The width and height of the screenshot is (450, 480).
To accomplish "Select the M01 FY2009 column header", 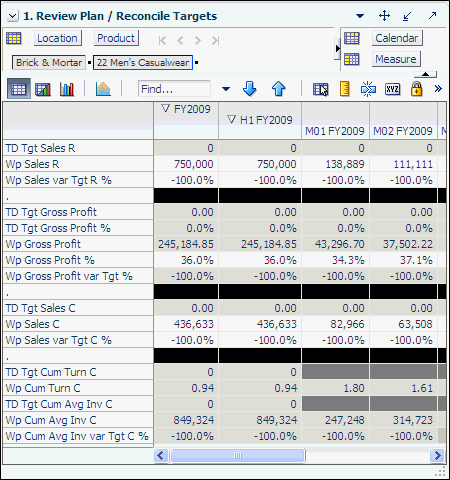I will pyautogui.click(x=335, y=131).
